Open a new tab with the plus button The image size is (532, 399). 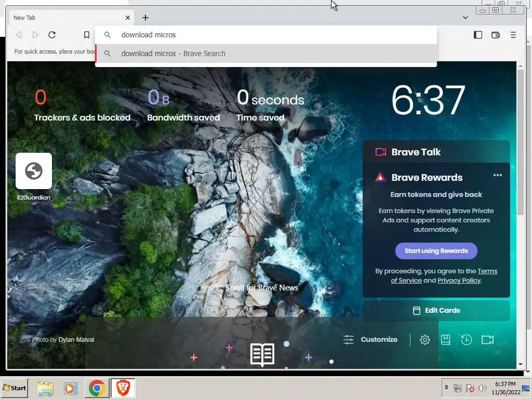pyautogui.click(x=145, y=18)
